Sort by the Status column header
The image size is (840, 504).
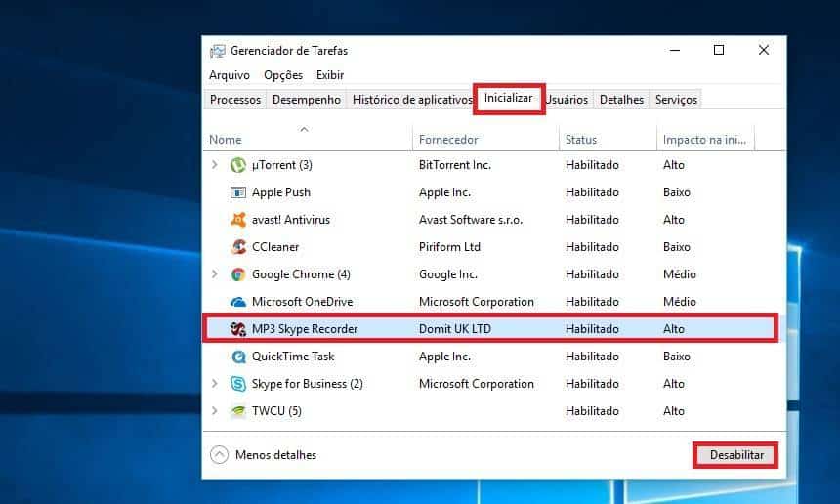608,140
